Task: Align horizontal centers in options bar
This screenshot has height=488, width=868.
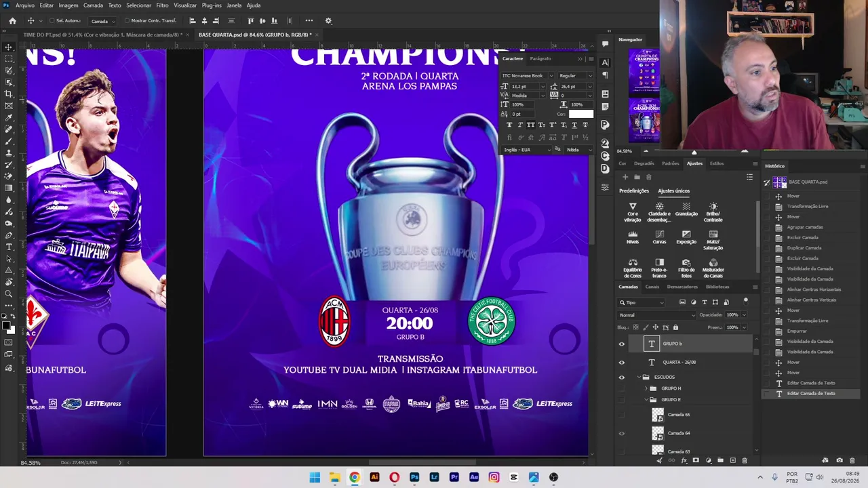Action: [204, 21]
